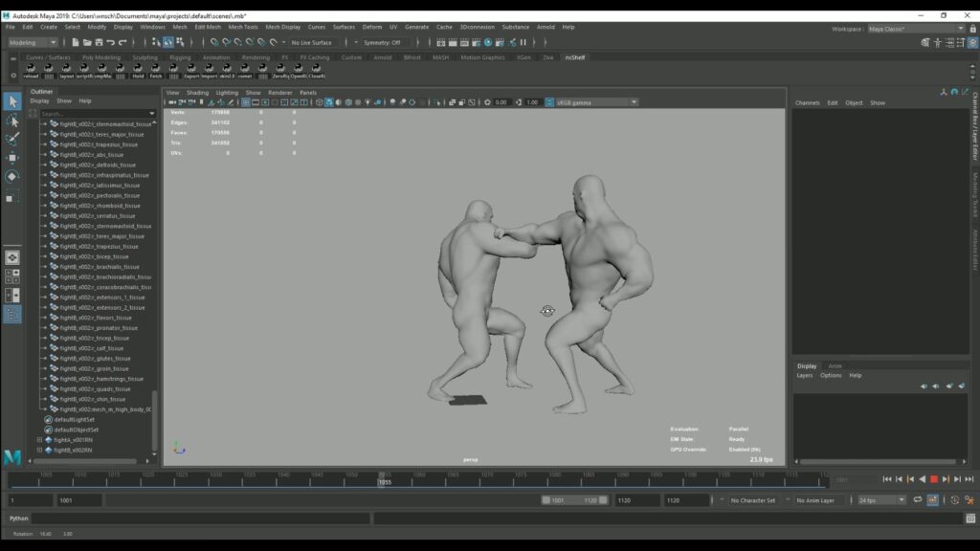Activate the Scale tool in toolbox
Screen dimensions: 980x551
[x=12, y=196]
